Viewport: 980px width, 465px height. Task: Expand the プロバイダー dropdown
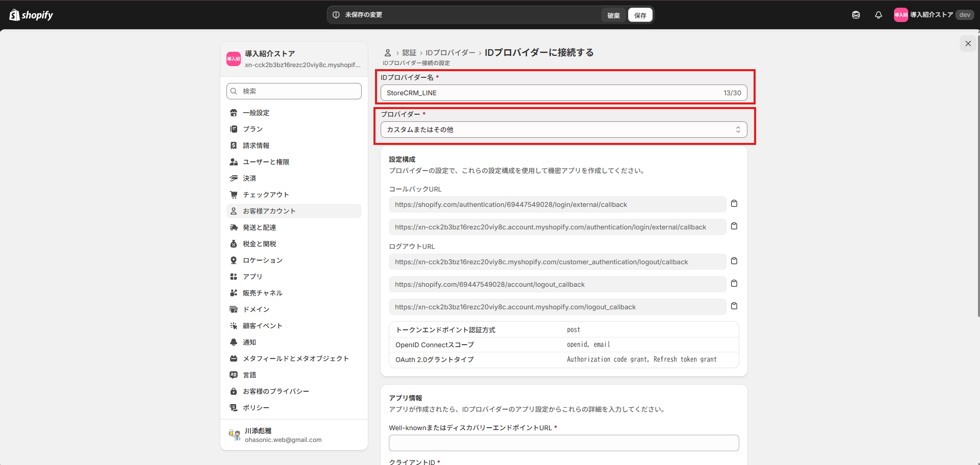[564, 130]
